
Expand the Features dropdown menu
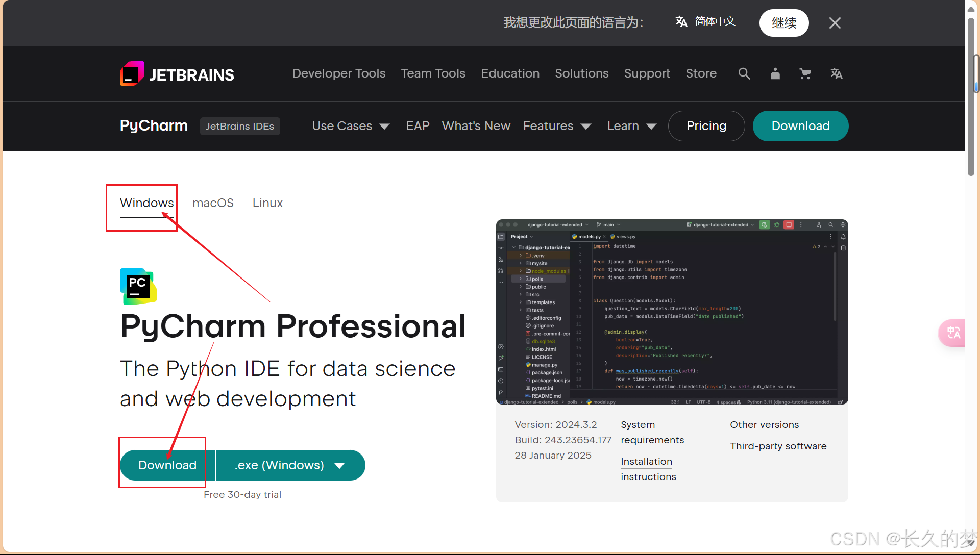(557, 126)
